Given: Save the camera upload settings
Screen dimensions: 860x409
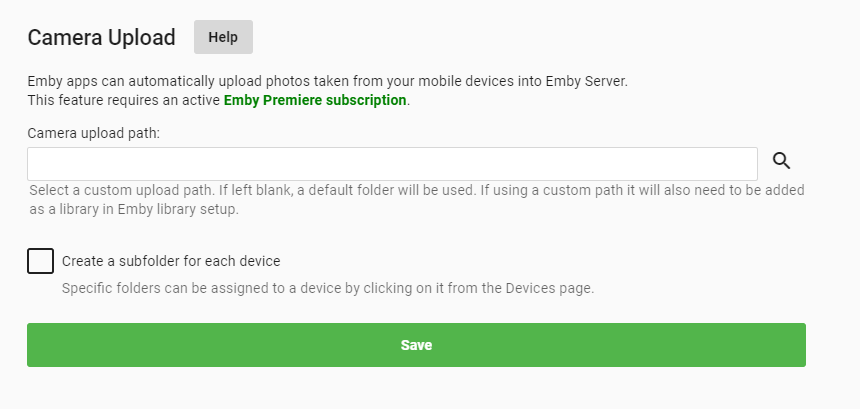Looking at the screenshot, I should coord(416,345).
